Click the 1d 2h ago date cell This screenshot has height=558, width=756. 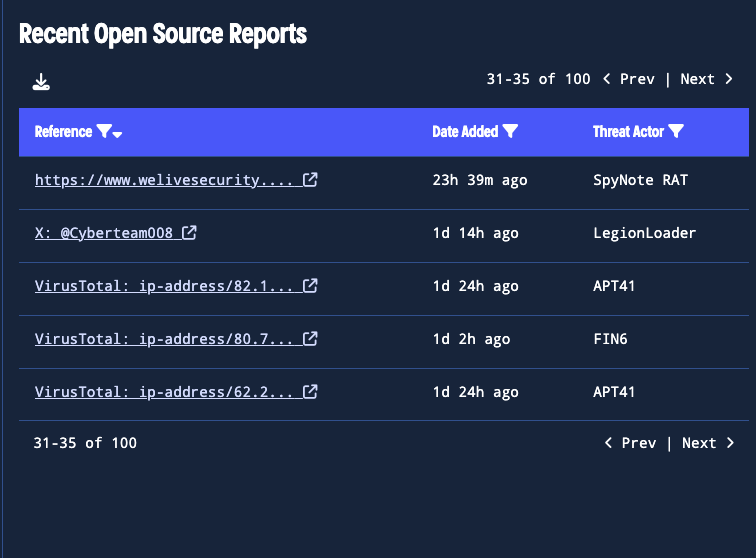[x=471, y=340]
